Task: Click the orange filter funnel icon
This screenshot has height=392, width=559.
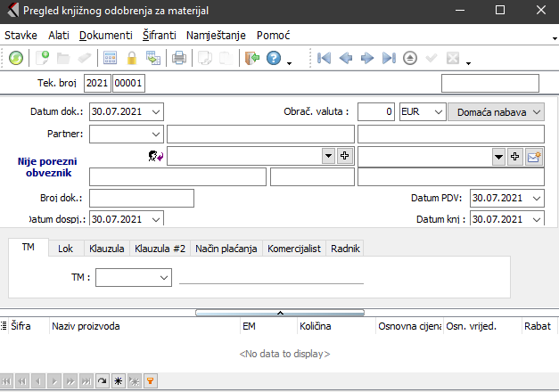Action: (x=150, y=381)
